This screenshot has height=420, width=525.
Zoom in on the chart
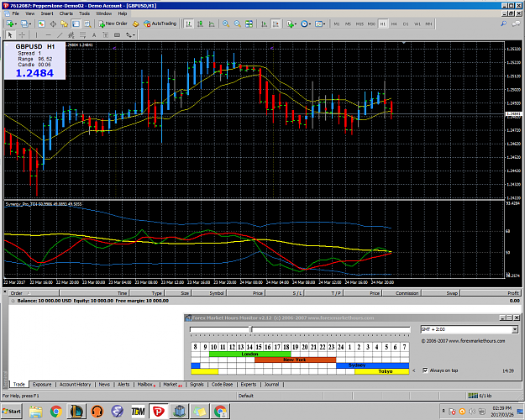(226, 24)
